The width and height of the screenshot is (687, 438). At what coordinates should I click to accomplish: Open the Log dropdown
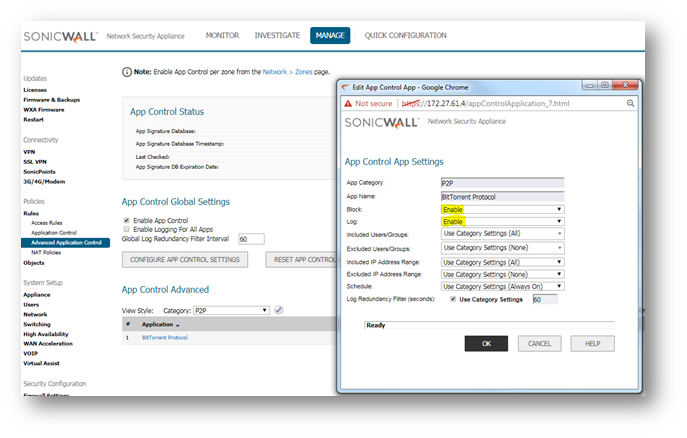pos(503,221)
